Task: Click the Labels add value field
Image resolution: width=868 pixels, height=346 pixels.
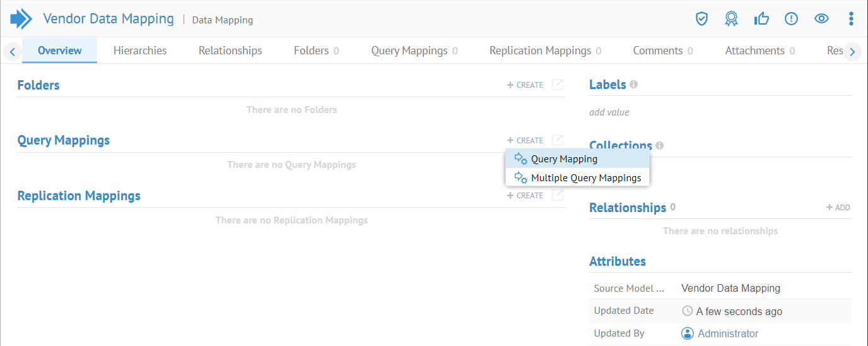Action: (x=609, y=112)
